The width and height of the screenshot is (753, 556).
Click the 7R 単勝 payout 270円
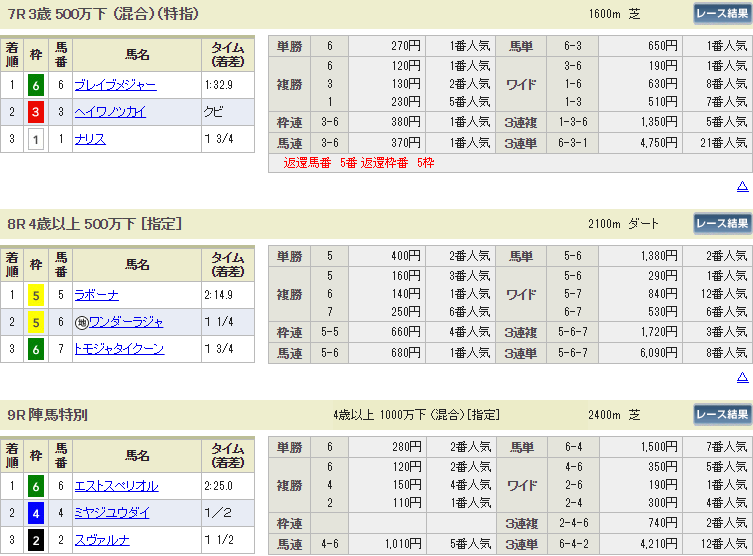(405, 46)
